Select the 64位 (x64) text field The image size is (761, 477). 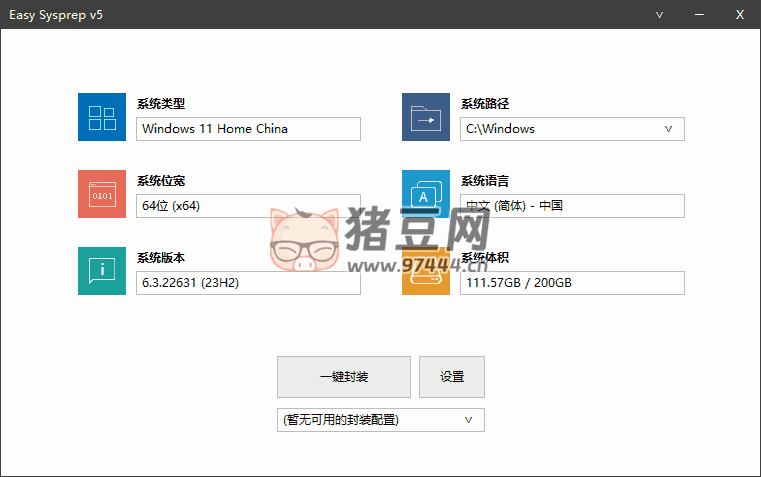[x=248, y=206]
